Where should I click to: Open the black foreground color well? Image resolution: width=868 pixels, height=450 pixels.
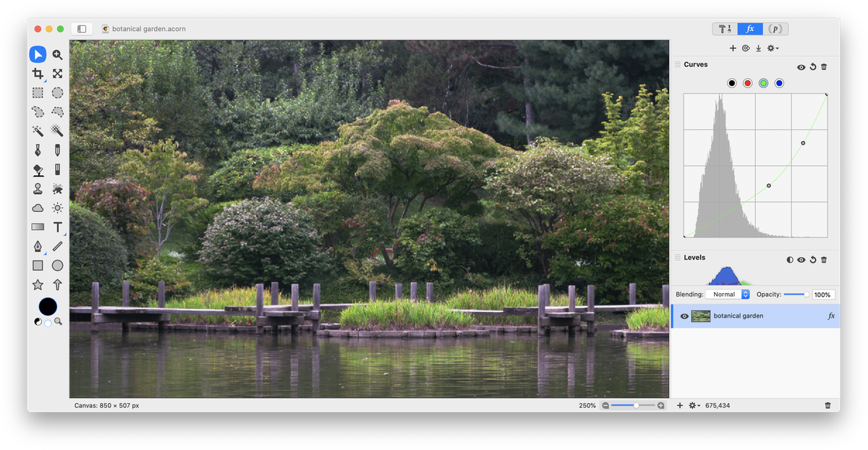click(48, 306)
